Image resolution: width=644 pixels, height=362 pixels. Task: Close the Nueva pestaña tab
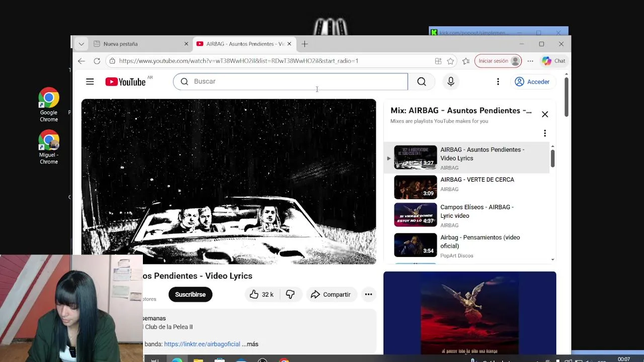click(x=186, y=44)
